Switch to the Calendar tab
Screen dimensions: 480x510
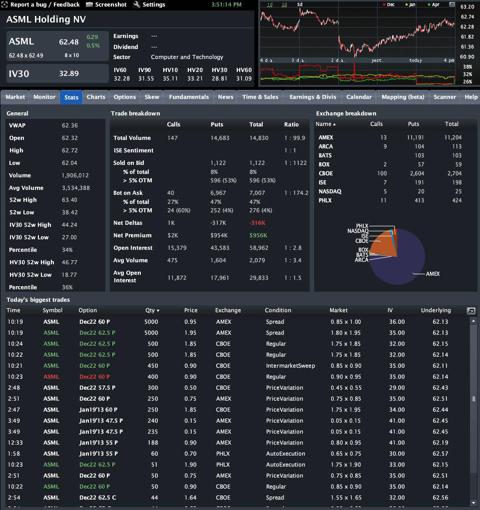pos(359,97)
